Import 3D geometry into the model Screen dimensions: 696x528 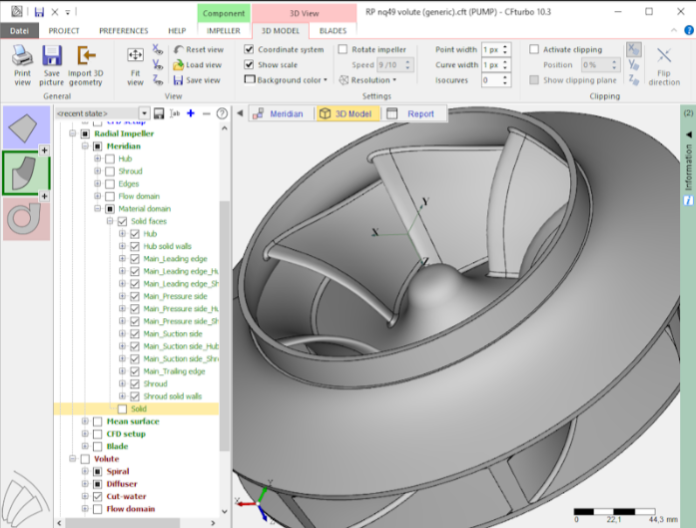point(86,57)
